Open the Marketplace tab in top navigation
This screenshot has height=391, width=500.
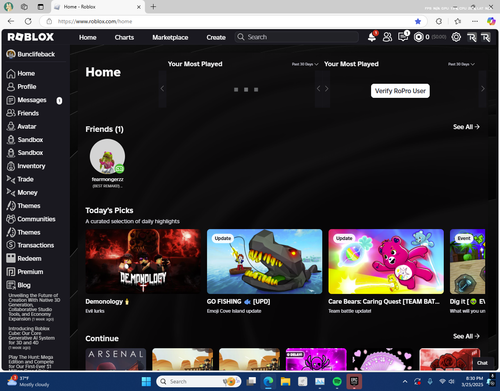[170, 37]
